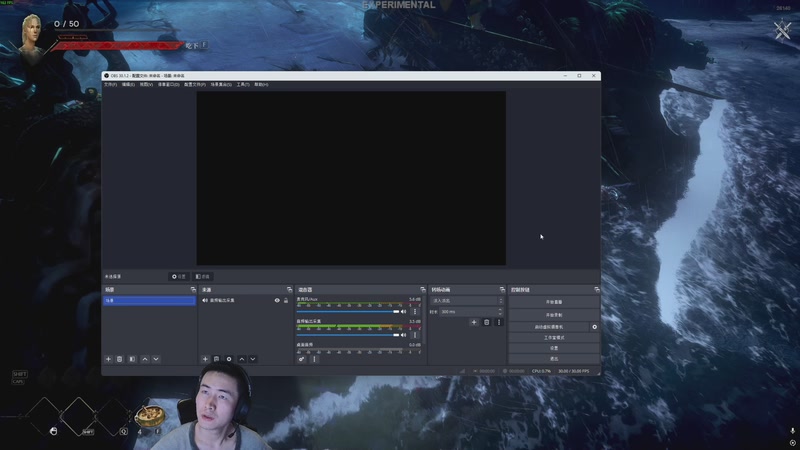Click the crossed-swords icon in game corner
The image size is (800, 450).
coord(782,30)
